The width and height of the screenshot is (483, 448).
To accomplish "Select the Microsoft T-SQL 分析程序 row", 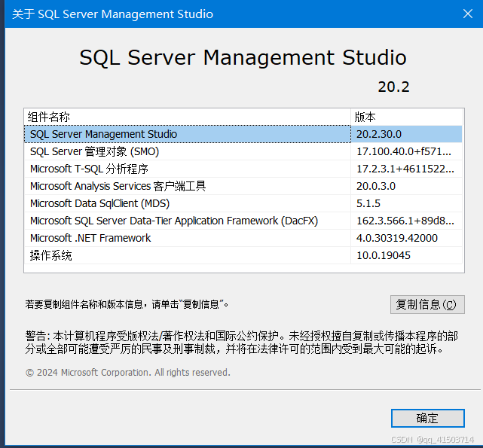I will click(x=89, y=169).
